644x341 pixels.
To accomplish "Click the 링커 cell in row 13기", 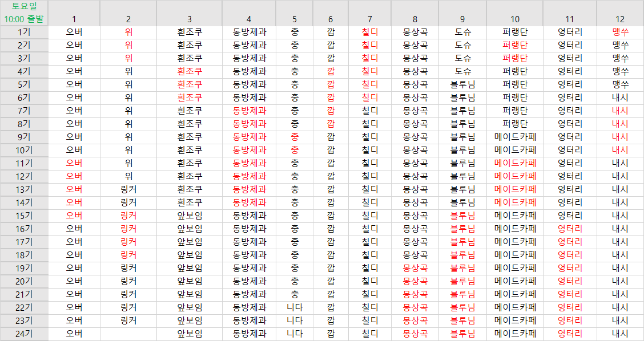I will pos(128,189).
